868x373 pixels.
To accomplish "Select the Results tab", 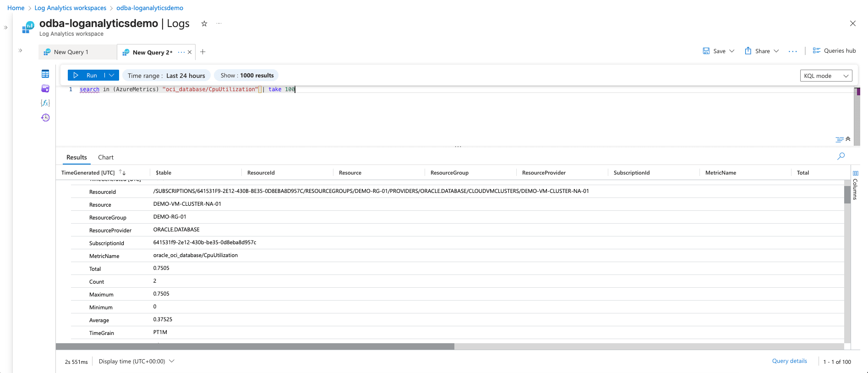I will (x=76, y=157).
